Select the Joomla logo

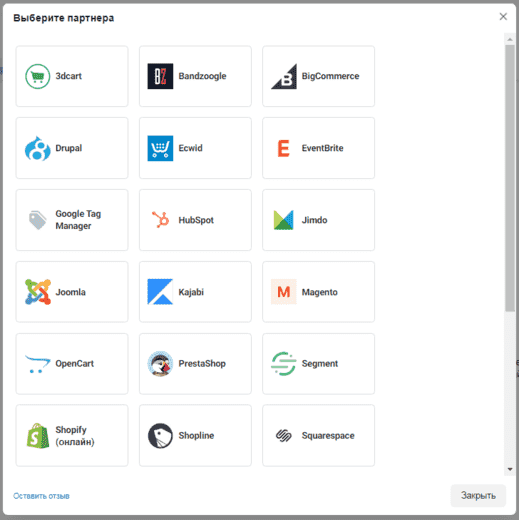(38, 292)
